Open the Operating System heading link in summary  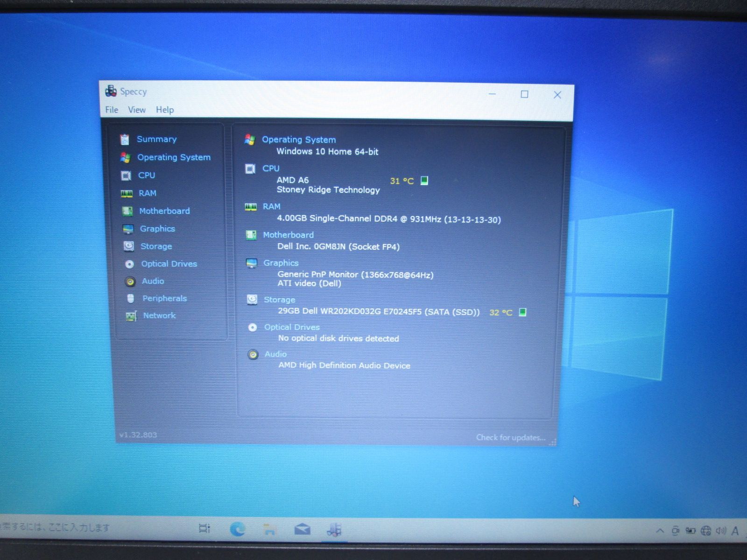tap(299, 140)
